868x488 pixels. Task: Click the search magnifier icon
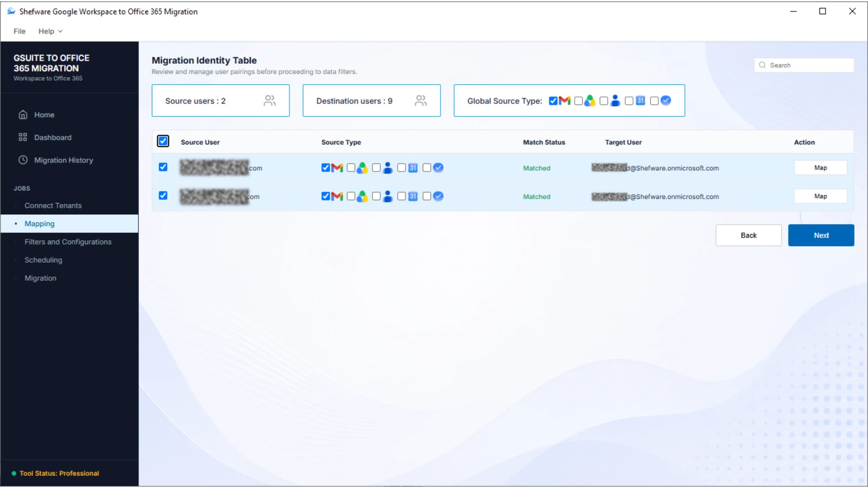tap(762, 65)
